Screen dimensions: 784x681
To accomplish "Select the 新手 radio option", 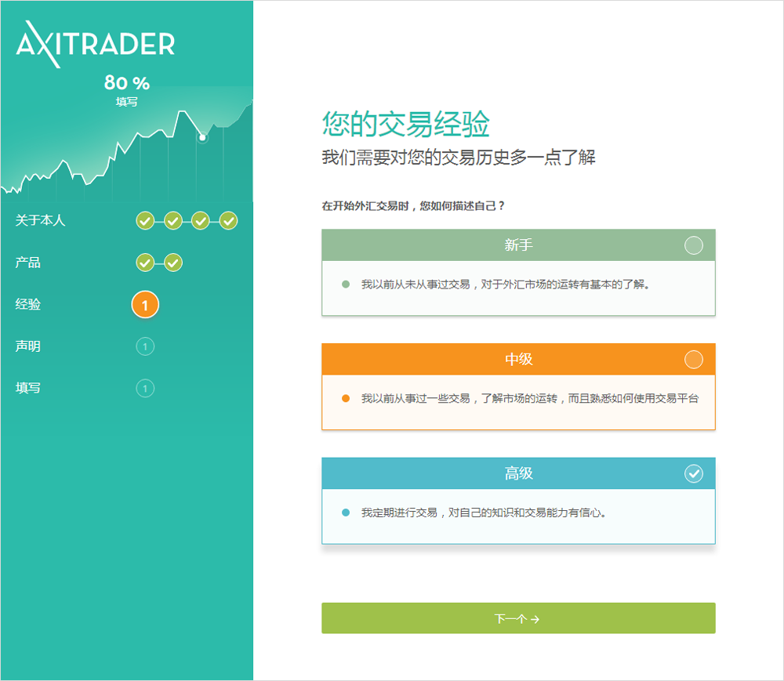I will pos(693,245).
